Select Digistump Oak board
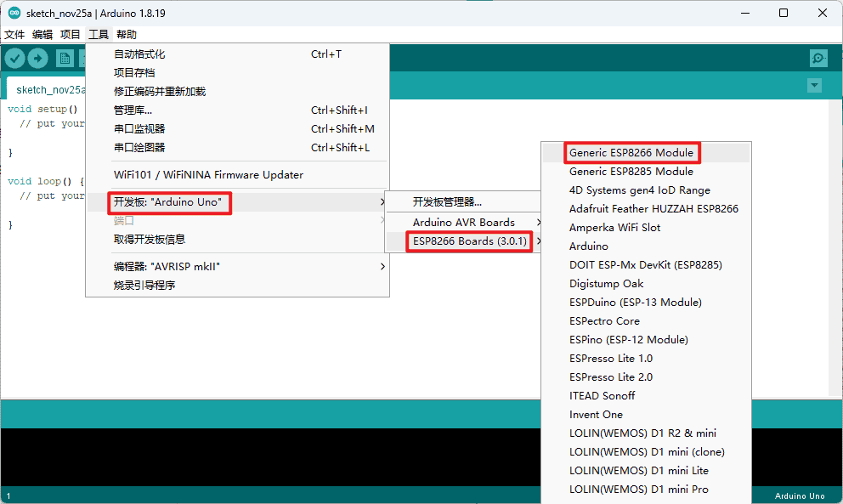The image size is (843, 504). [646, 284]
